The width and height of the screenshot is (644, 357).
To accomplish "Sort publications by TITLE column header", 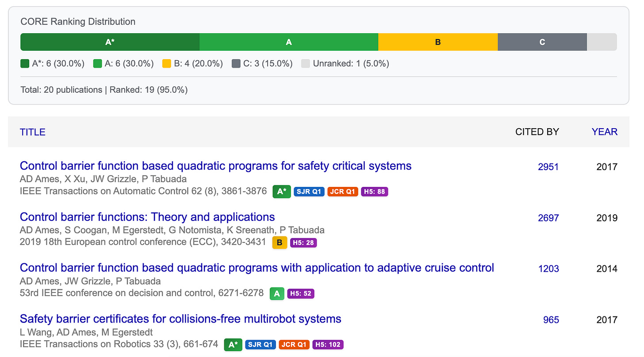I will pyautogui.click(x=33, y=132).
